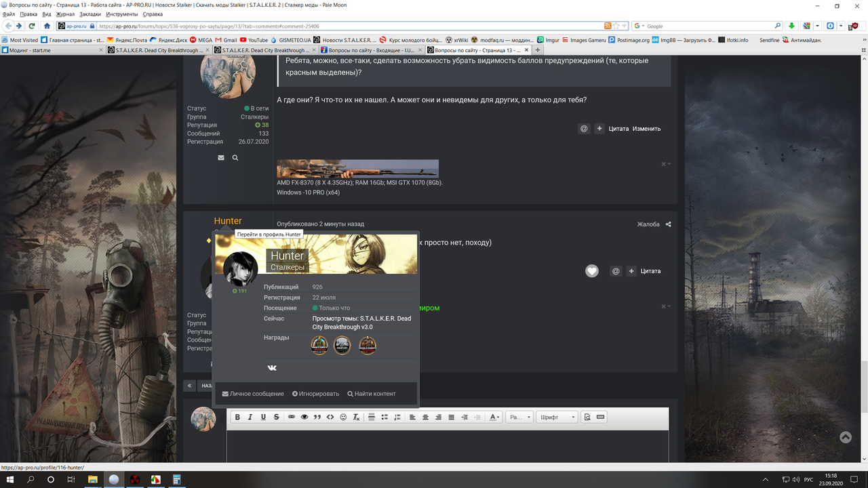Apply strikethrough formatting in the editor
The image size is (868, 488).
pos(276,417)
